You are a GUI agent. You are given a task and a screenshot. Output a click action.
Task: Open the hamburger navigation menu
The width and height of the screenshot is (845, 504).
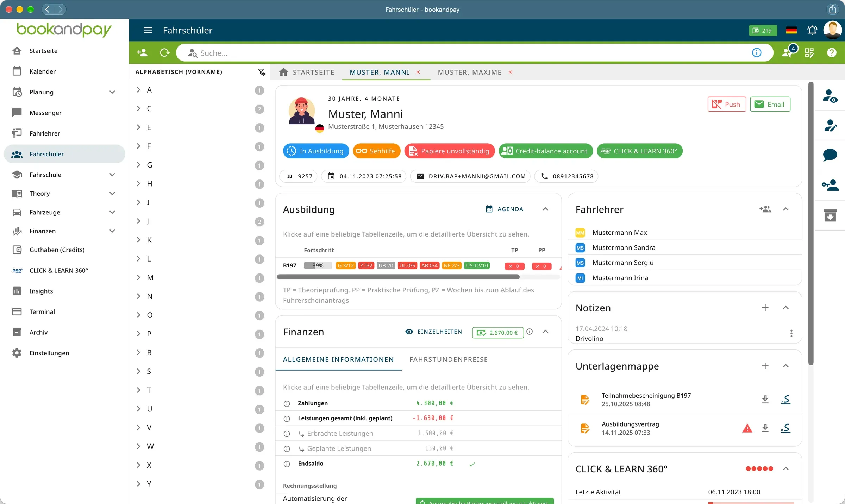tap(148, 30)
